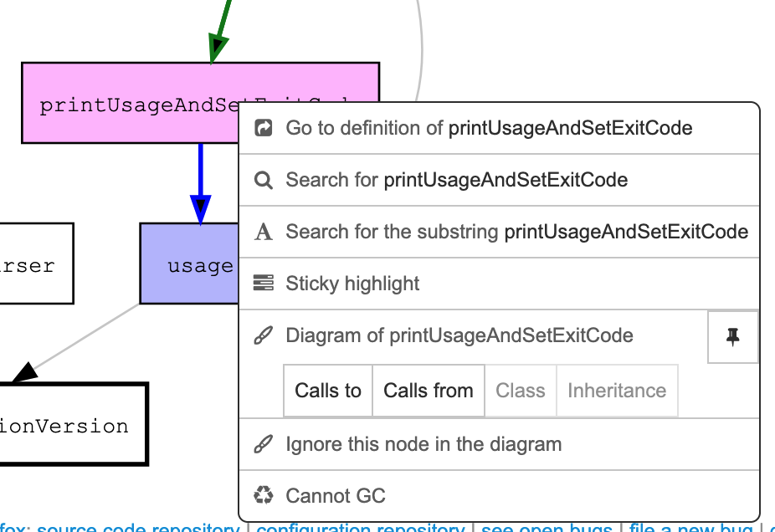
Task: Toggle Sticky highlight for this symbol
Action: pos(352,284)
